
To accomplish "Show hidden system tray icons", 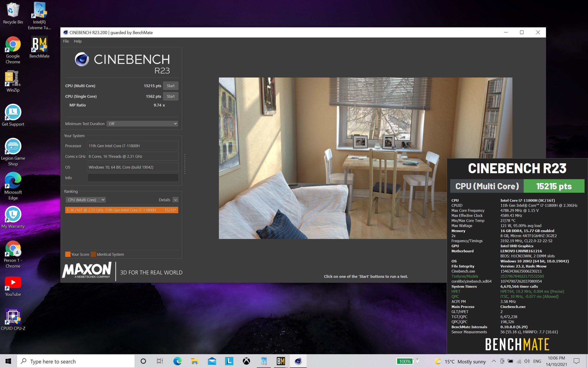I will (x=494, y=361).
